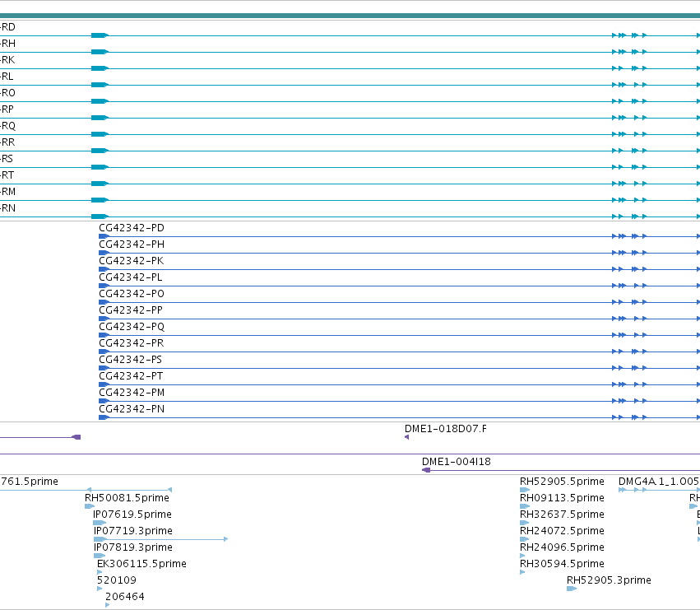700x610 pixels.
Task: Click the CG42342-PR protein label
Action: click(132, 343)
